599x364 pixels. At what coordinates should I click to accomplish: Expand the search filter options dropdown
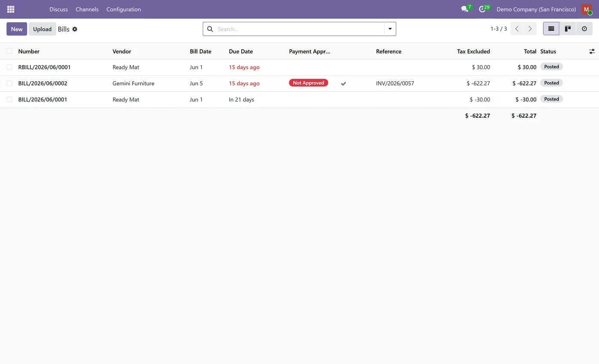(x=390, y=29)
